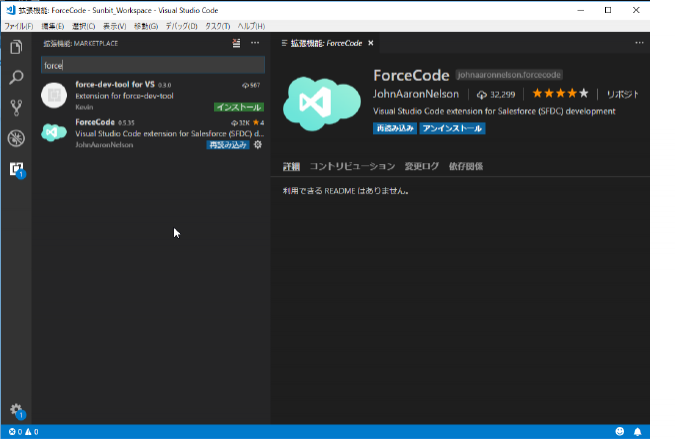The height and width of the screenshot is (439, 675).
Task: Open the Search view in activity bar
Action: [16, 77]
